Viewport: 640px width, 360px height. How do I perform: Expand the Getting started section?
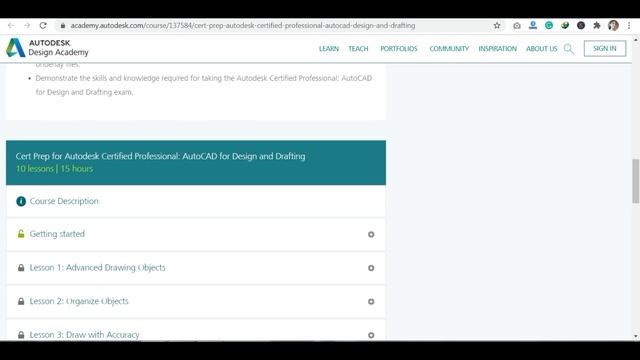pos(371,234)
